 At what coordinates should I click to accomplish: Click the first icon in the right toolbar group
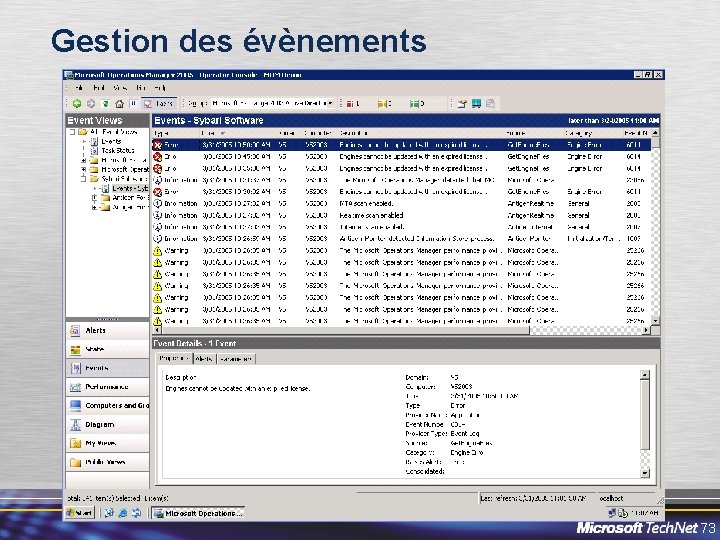pos(462,104)
